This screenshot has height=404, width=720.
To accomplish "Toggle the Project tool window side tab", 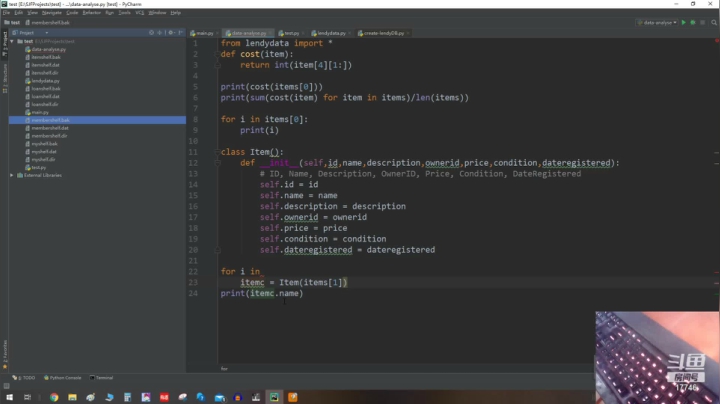I will [5, 44].
